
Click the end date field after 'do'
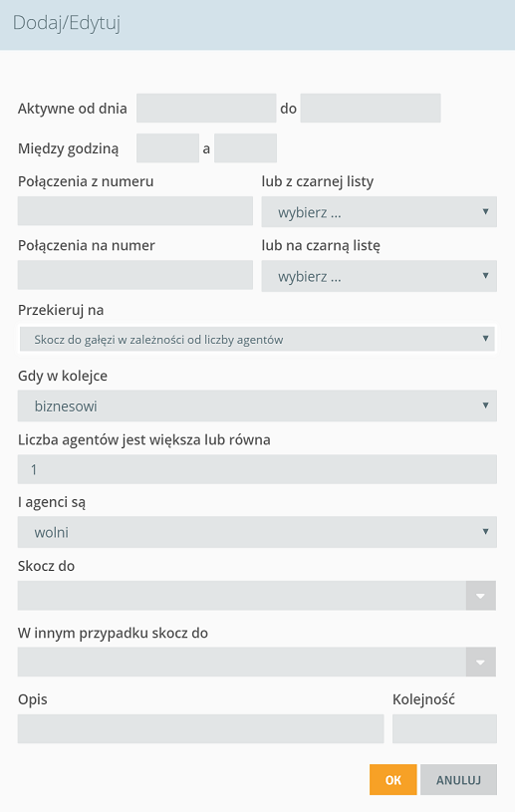pyautogui.click(x=371, y=108)
